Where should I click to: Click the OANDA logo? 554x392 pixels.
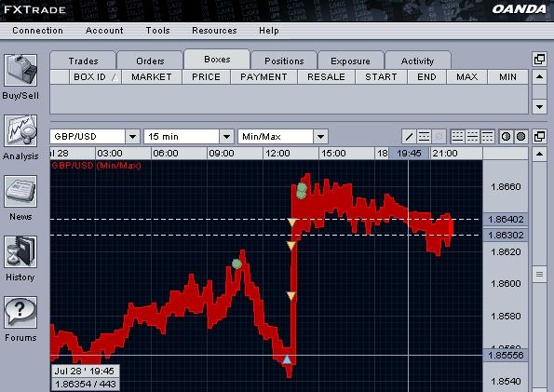pyautogui.click(x=519, y=9)
